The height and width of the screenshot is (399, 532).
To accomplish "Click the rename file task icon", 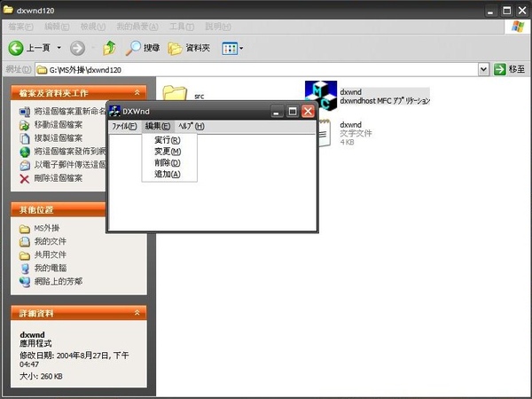I will pyautogui.click(x=25, y=112).
